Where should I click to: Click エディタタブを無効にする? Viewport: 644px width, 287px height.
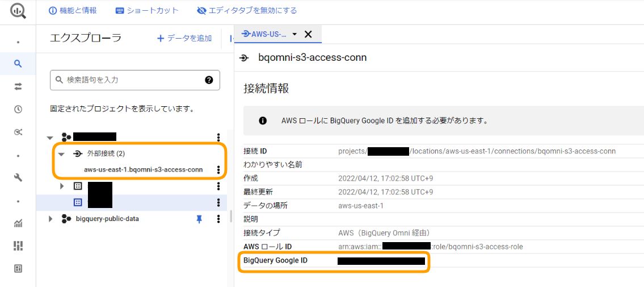point(247,11)
